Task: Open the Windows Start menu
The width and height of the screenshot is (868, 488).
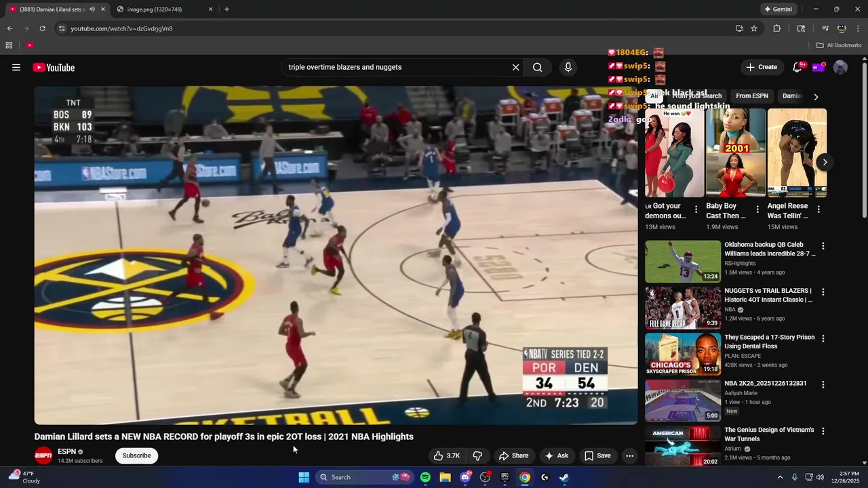Action: [x=304, y=477]
